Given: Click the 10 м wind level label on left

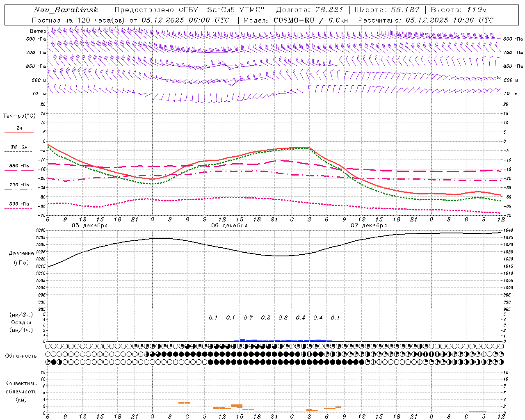Looking at the screenshot, I should [x=39, y=94].
